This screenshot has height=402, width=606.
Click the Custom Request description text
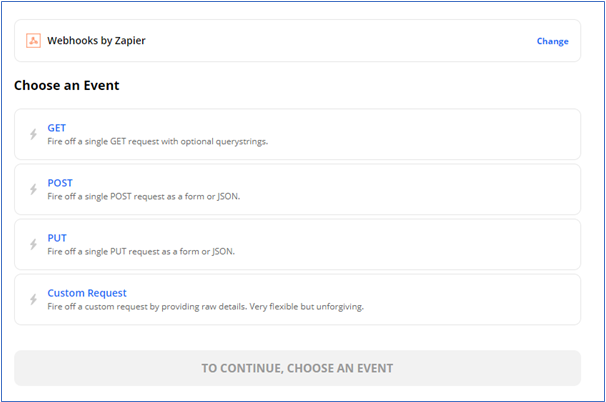coord(205,307)
